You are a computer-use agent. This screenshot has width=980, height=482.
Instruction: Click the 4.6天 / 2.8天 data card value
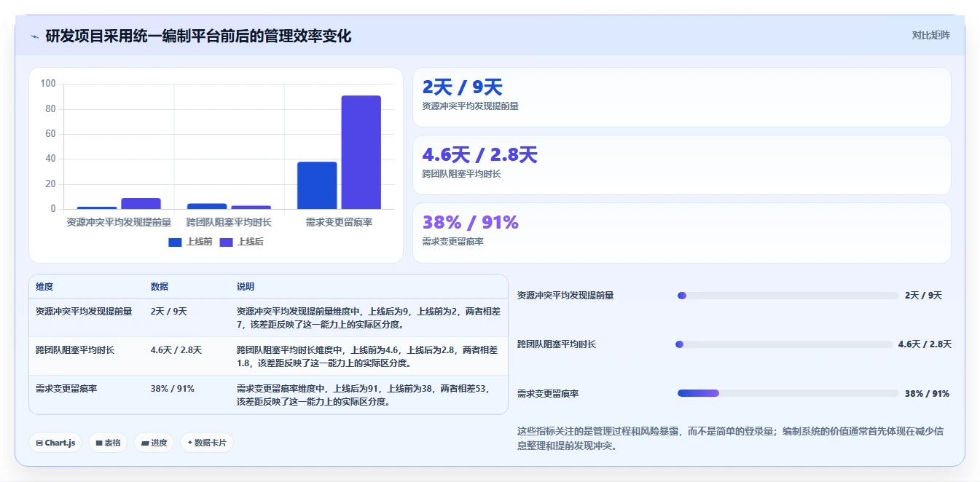(x=479, y=155)
